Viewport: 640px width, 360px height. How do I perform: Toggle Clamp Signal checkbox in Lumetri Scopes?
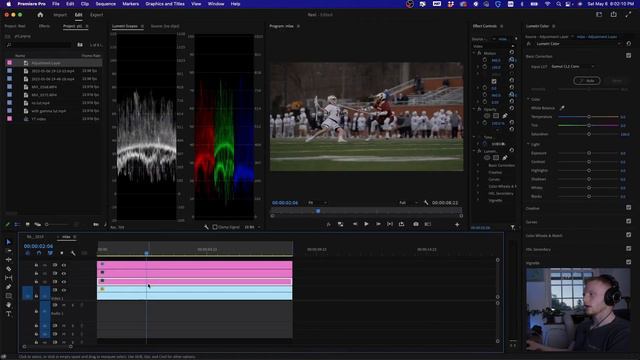coord(215,227)
